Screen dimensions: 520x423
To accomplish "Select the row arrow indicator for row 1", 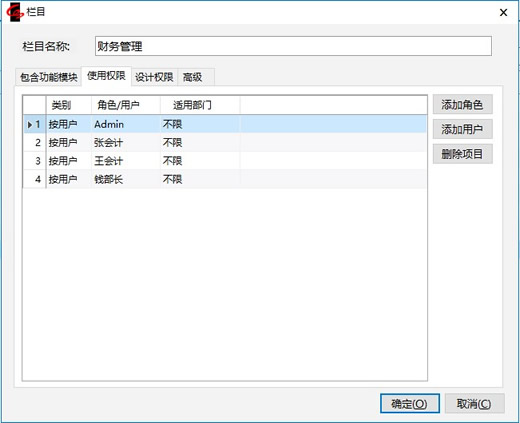I will tap(30, 125).
